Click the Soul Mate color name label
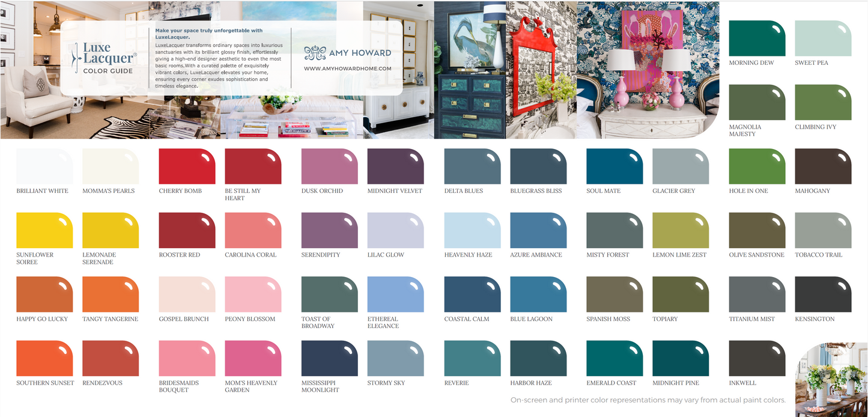The height and width of the screenshot is (417, 868). coord(603,191)
